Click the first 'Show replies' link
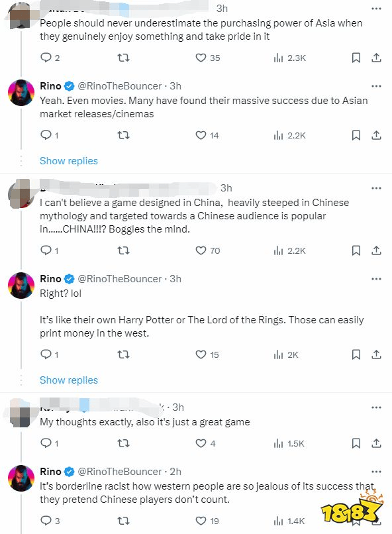 (69, 161)
